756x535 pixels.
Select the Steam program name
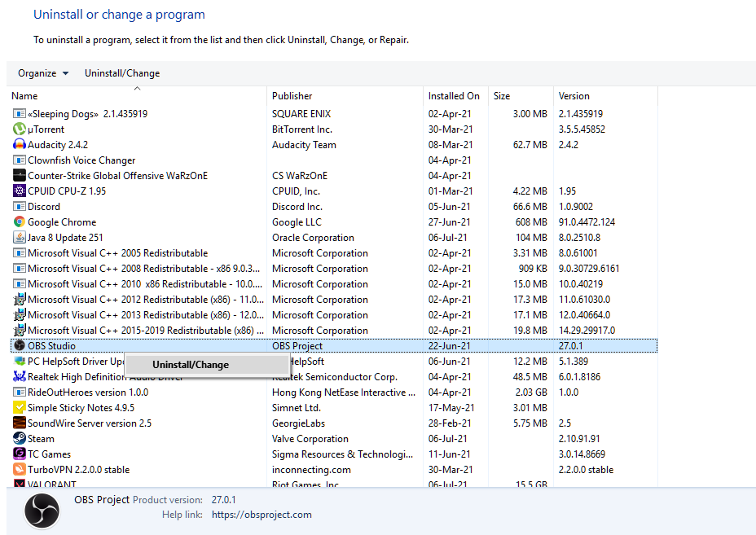tap(41, 439)
